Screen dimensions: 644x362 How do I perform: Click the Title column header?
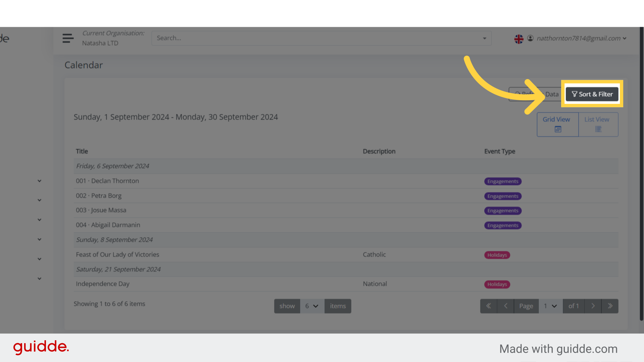[x=82, y=152]
